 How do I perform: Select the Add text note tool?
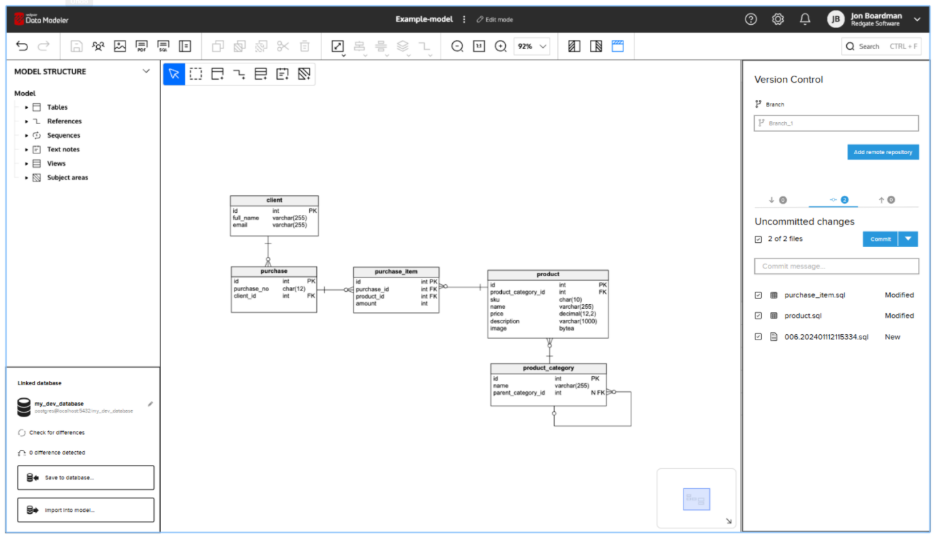pos(282,74)
